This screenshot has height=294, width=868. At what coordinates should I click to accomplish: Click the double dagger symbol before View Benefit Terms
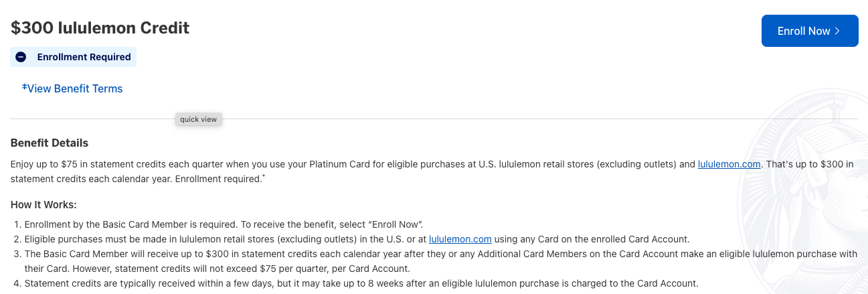[x=24, y=87]
